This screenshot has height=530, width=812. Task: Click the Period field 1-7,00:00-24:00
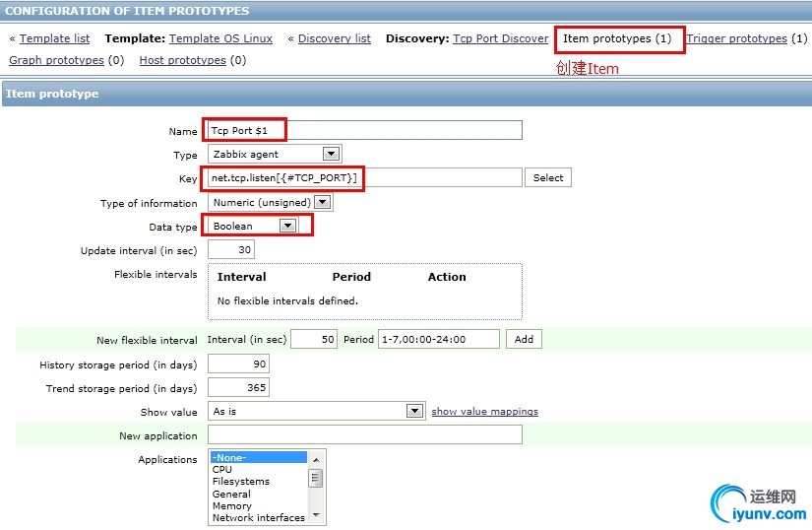(x=439, y=339)
